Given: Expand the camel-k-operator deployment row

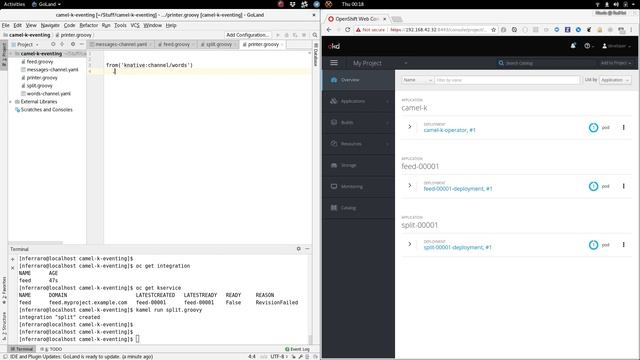Looking at the screenshot, I should pyautogui.click(x=409, y=127).
